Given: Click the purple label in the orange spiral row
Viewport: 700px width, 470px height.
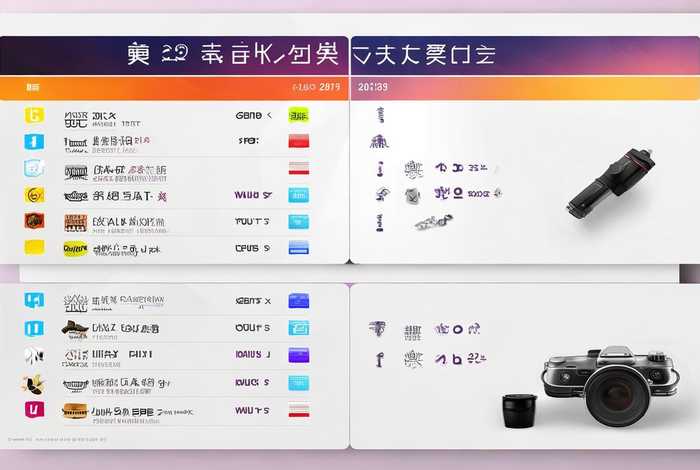Looking at the screenshot, I should 253,195.
